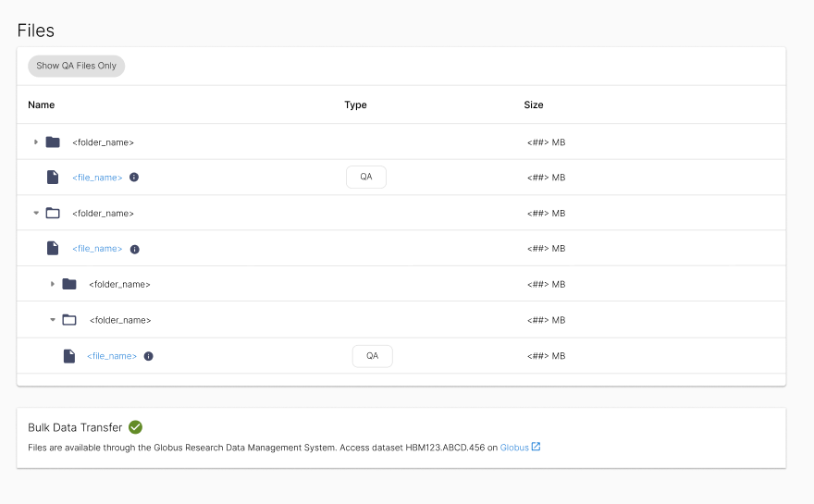Select the nested expanded <folder_name> label
The width and height of the screenshot is (814, 504).
[x=120, y=320]
